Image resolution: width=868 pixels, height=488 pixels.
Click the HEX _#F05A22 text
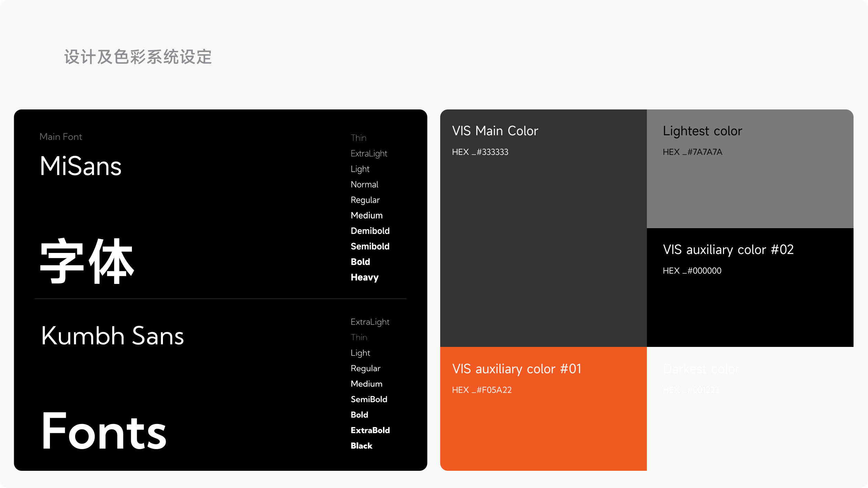[482, 390]
